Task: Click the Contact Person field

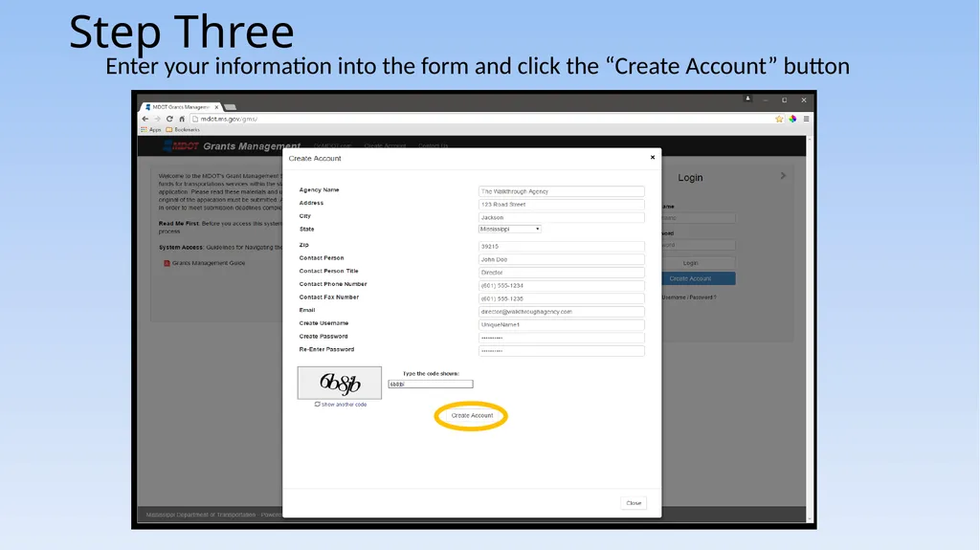Action: (x=561, y=259)
